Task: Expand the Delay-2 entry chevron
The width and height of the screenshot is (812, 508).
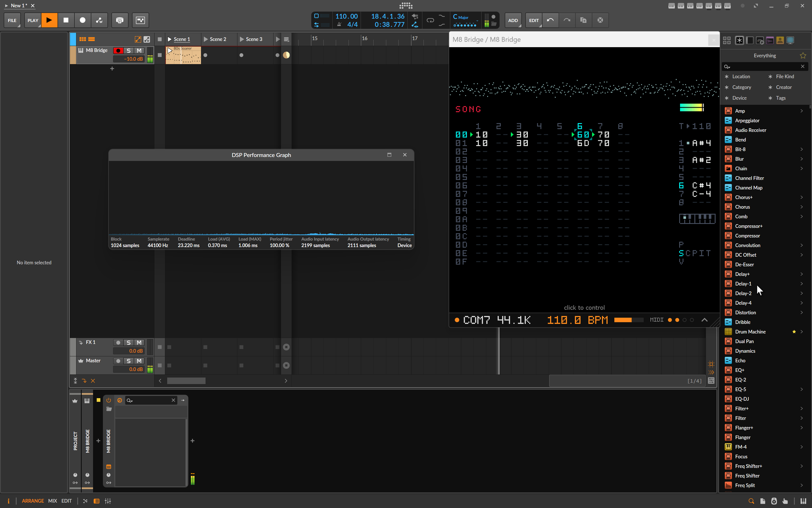Action: point(801,293)
